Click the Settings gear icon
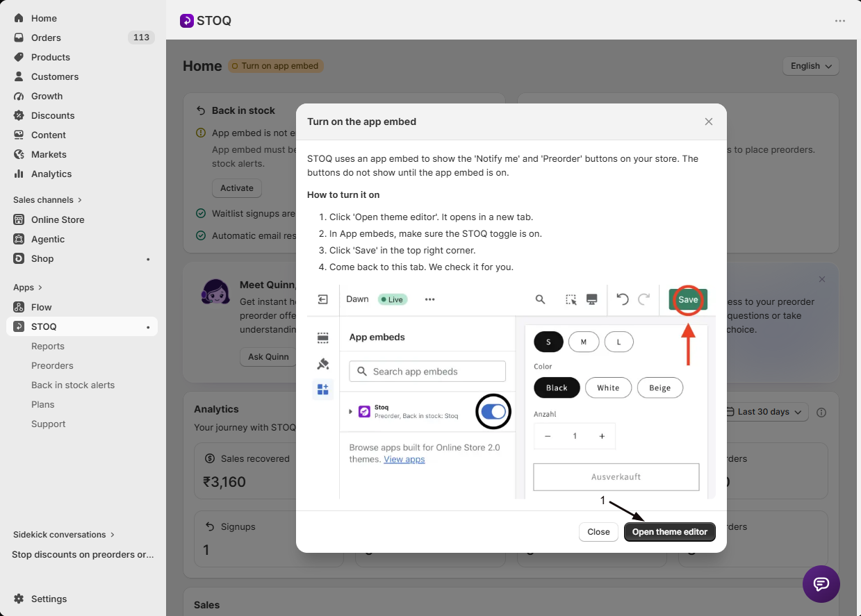 coord(19,599)
